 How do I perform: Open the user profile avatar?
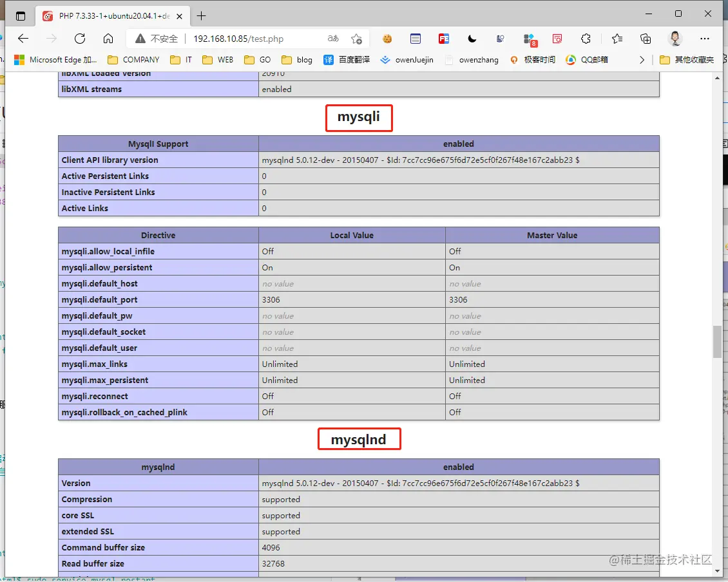(x=675, y=39)
